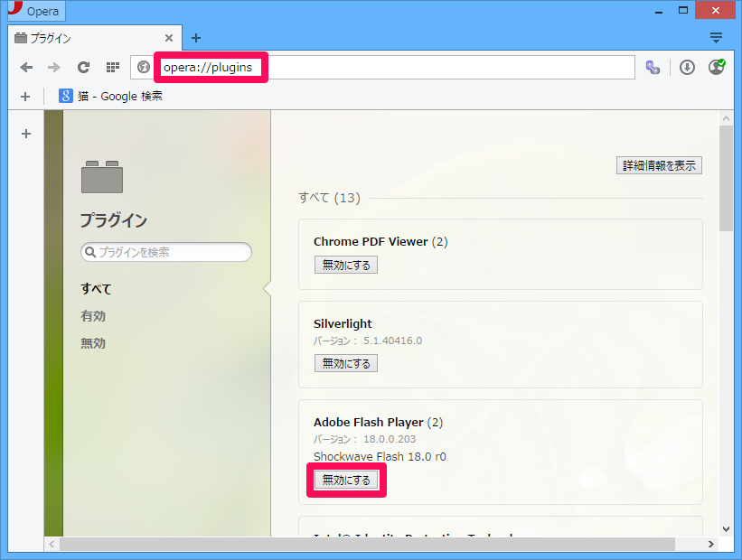The image size is (742, 560).
Task: Click the back navigation arrow
Action: click(26, 68)
